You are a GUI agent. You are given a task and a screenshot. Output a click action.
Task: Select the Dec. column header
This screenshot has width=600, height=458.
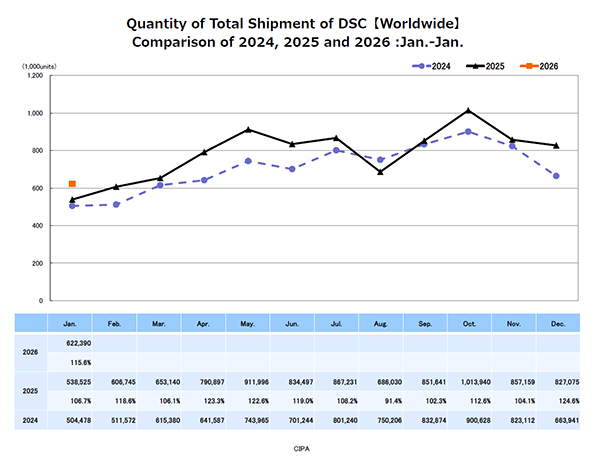pyautogui.click(x=556, y=322)
